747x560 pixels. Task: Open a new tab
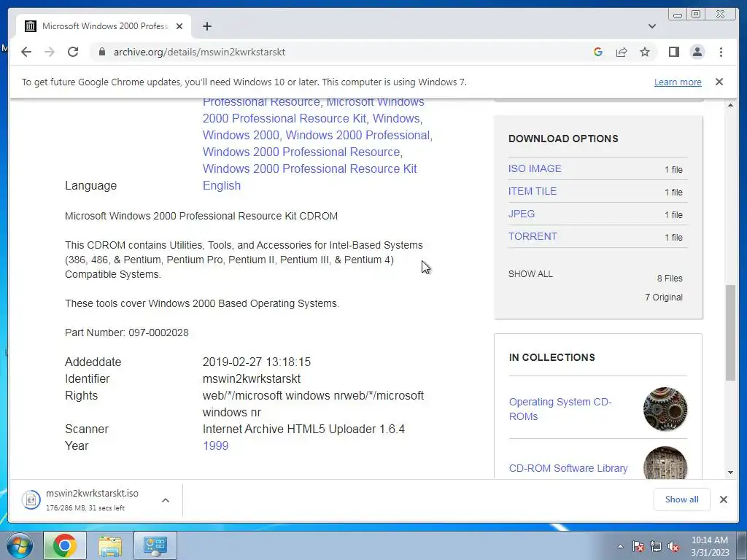click(206, 26)
